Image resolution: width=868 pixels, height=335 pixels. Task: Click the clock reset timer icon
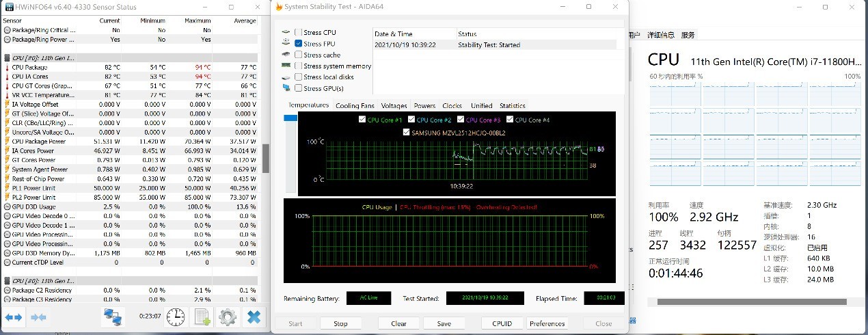click(176, 317)
